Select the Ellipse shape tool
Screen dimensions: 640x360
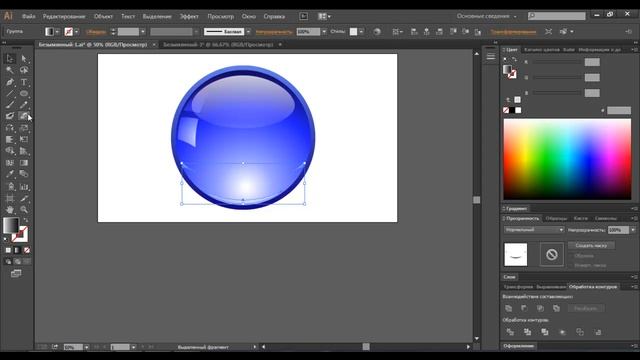click(24, 93)
